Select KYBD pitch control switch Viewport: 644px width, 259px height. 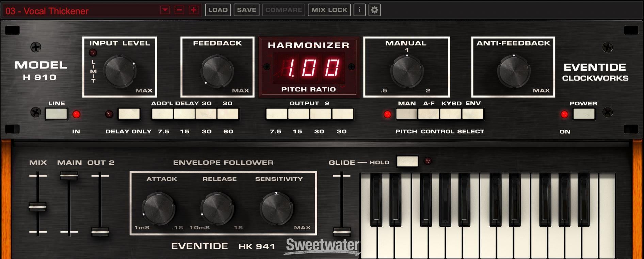point(450,114)
